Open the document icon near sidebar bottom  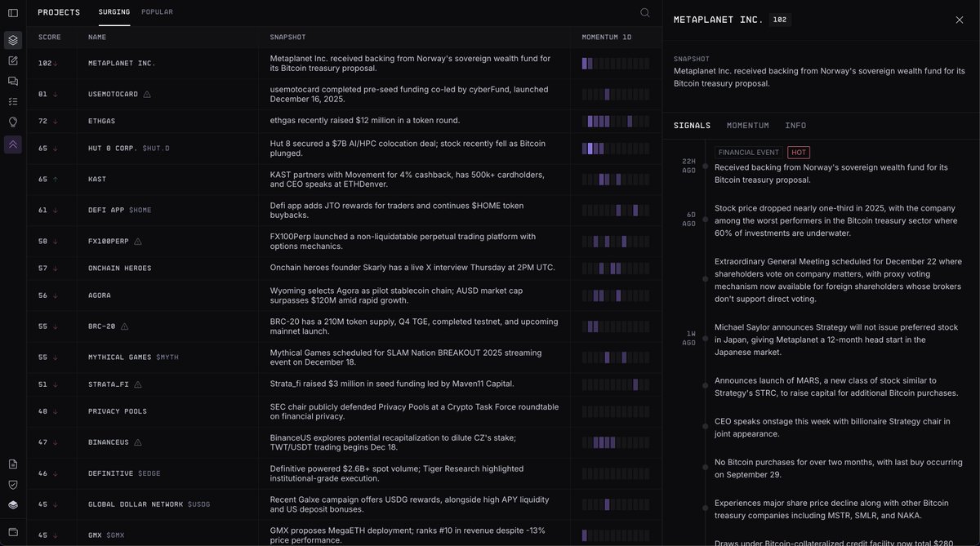(x=13, y=464)
